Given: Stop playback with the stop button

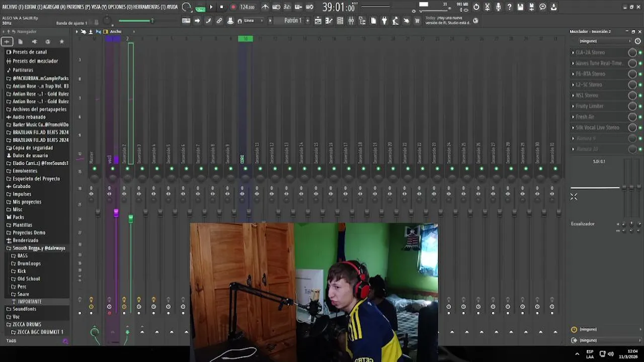Looking at the screenshot, I should point(221,7).
